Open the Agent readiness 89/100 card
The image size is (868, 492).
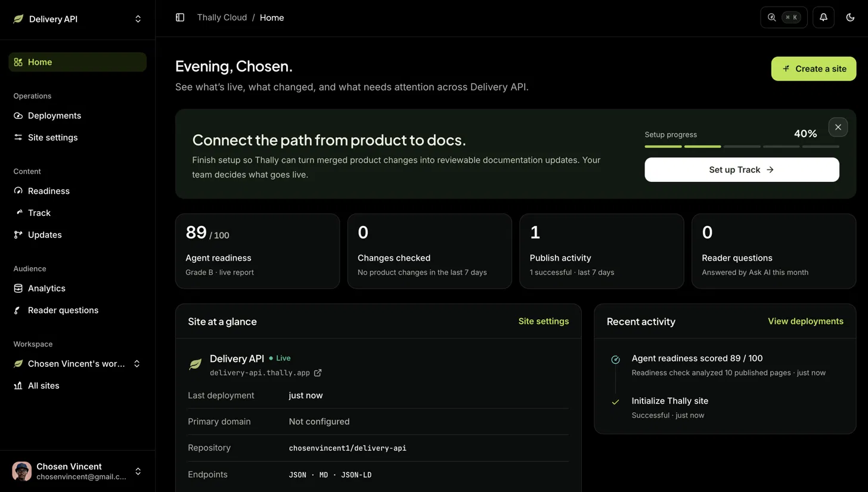pos(258,251)
